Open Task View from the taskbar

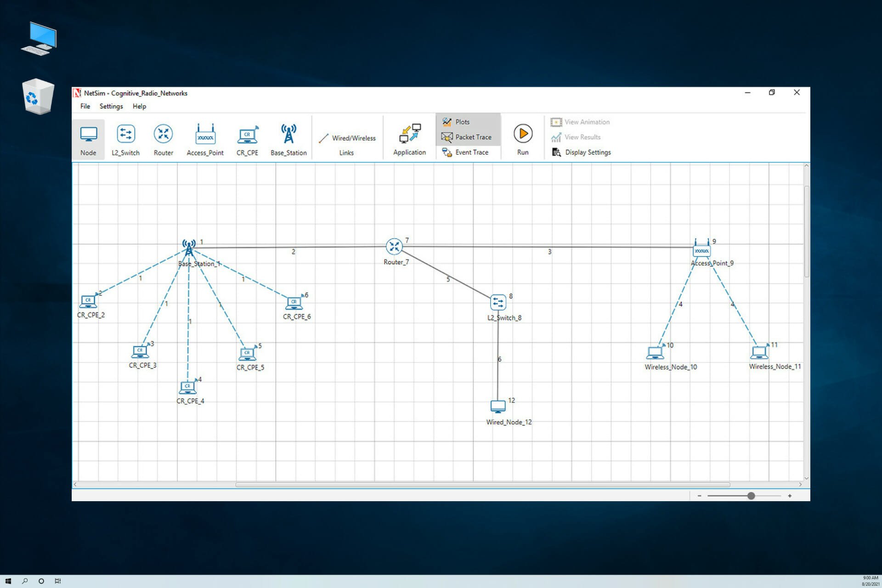[x=58, y=581]
